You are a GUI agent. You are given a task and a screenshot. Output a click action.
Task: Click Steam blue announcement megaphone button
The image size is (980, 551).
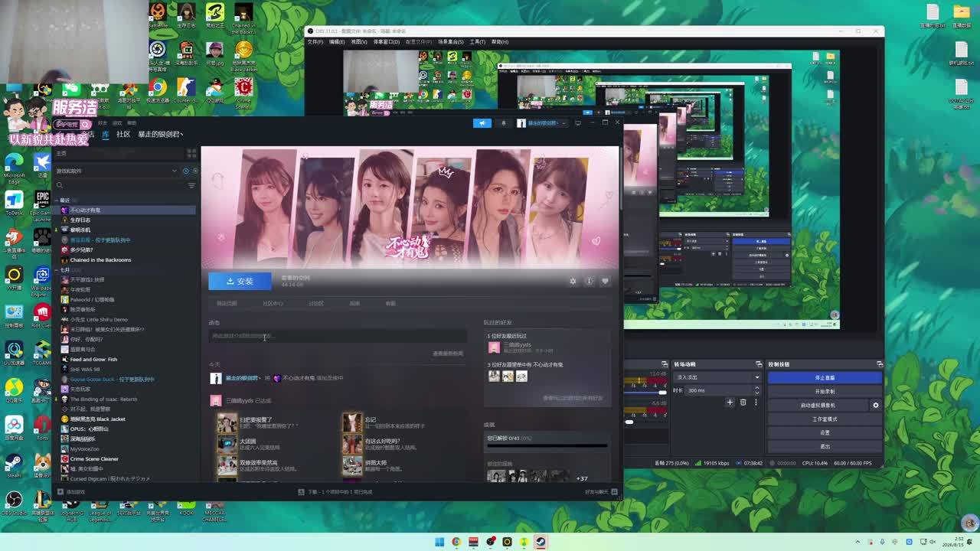[482, 122]
